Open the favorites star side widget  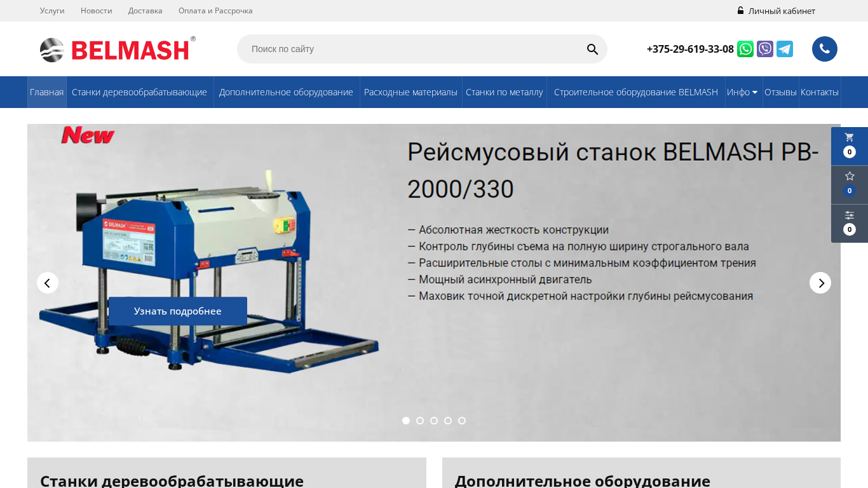(x=850, y=185)
